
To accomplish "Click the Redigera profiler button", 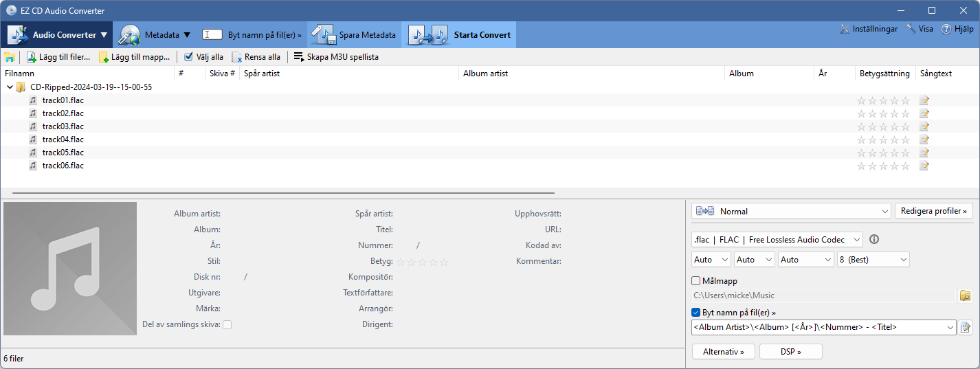I will pos(934,211).
